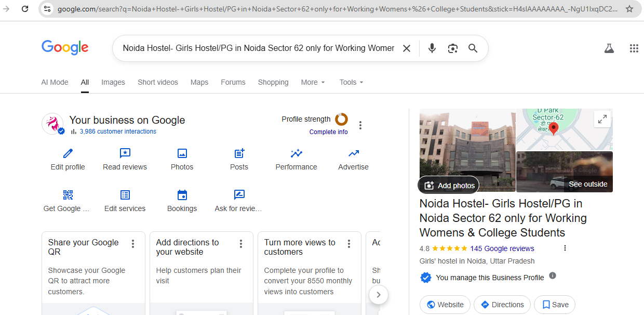Viewport: 644px width, 315px height.
Task: Open the 145 Google reviews link
Action: coord(502,248)
